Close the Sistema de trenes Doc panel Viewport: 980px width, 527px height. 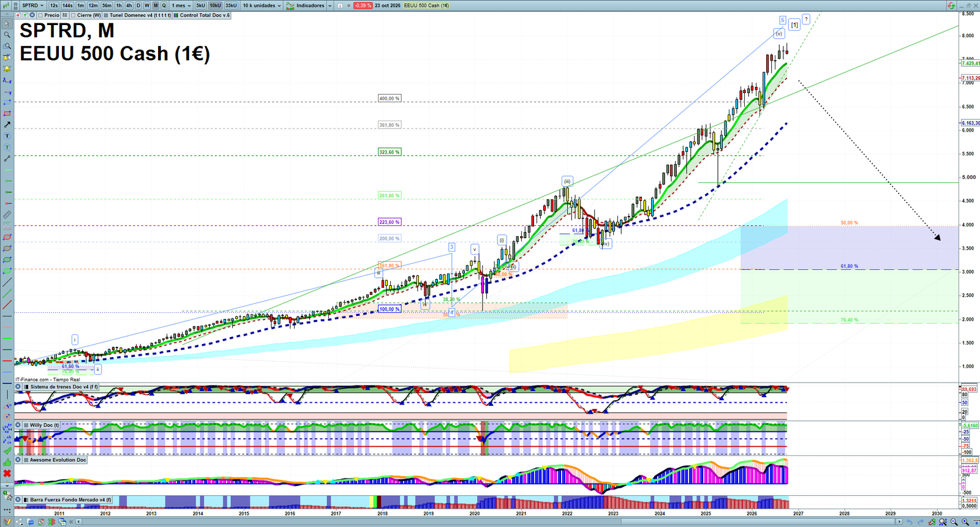tap(18, 387)
